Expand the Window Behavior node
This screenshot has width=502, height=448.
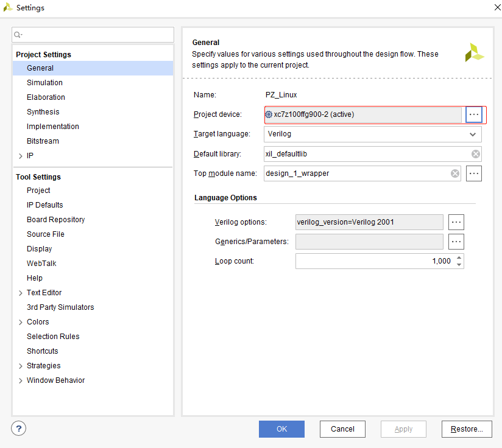[21, 380]
